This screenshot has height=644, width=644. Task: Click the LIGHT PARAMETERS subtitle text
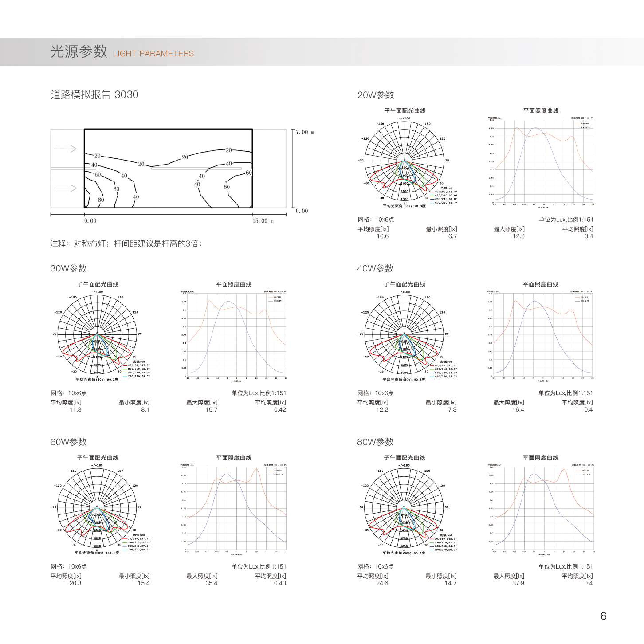click(153, 54)
